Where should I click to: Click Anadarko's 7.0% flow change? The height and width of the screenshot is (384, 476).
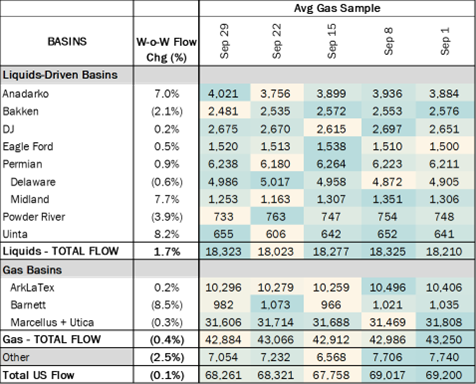(x=167, y=94)
